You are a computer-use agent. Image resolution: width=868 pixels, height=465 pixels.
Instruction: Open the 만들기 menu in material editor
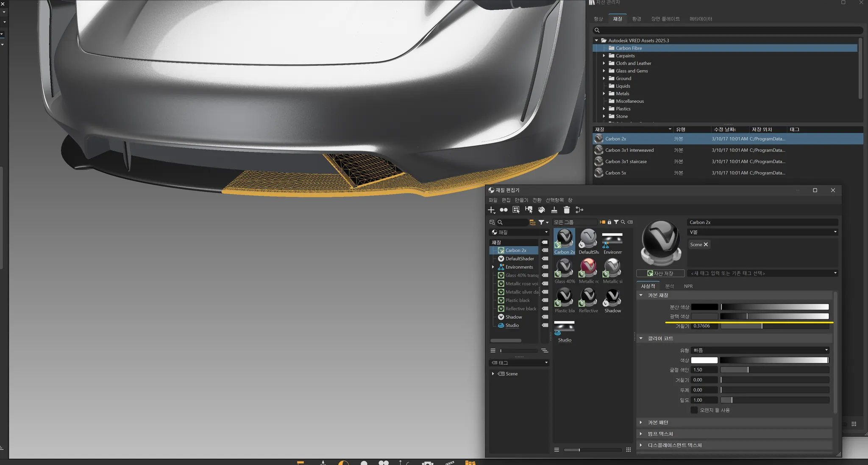(x=521, y=200)
